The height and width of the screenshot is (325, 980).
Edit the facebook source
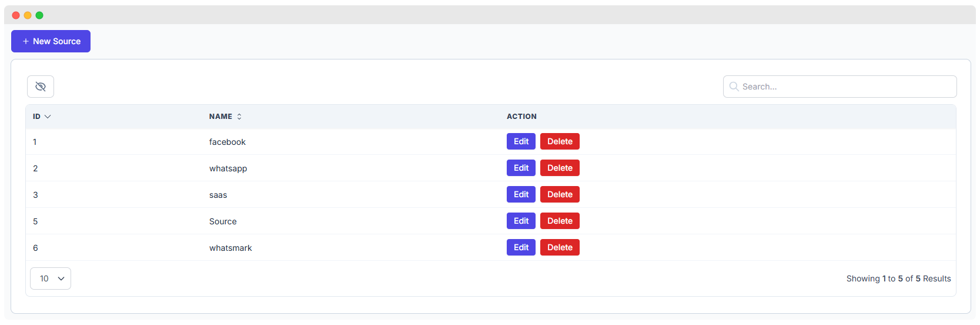coord(521,141)
